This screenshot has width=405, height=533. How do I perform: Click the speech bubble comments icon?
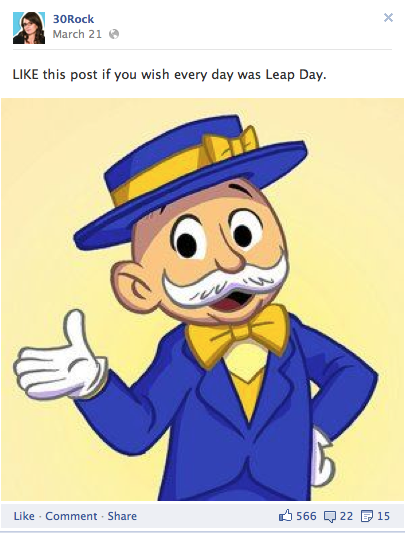(330, 516)
